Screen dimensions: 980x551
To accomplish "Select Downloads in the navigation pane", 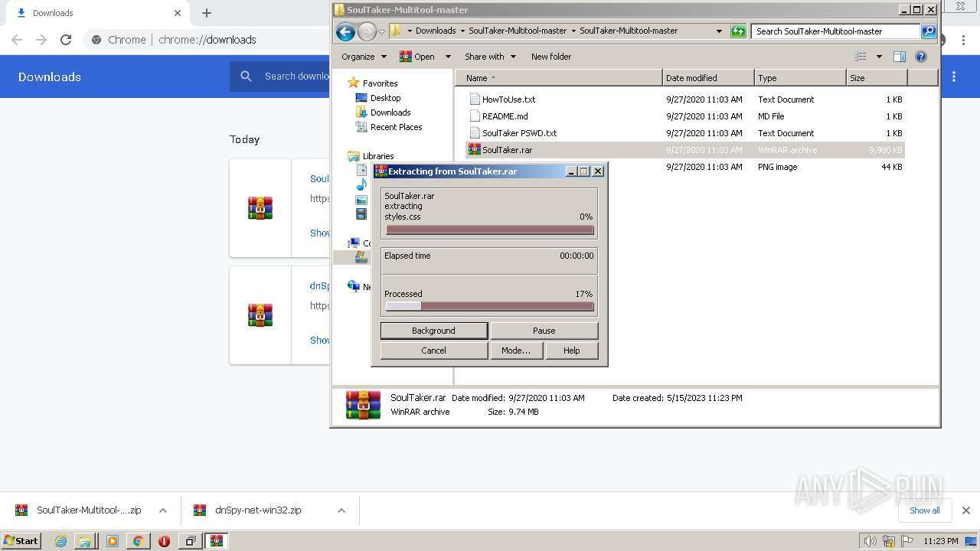I will tap(390, 112).
